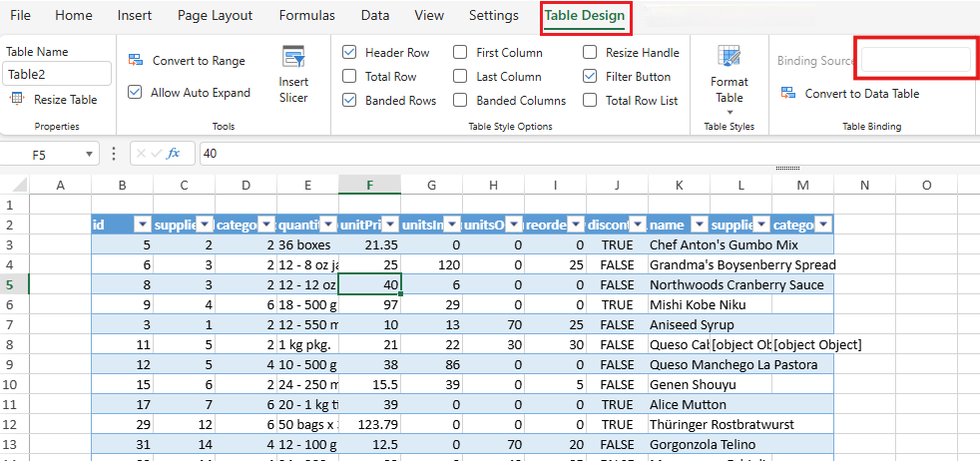Image resolution: width=980 pixels, height=461 pixels.
Task: Toggle the Header Row checkbox
Action: point(349,53)
